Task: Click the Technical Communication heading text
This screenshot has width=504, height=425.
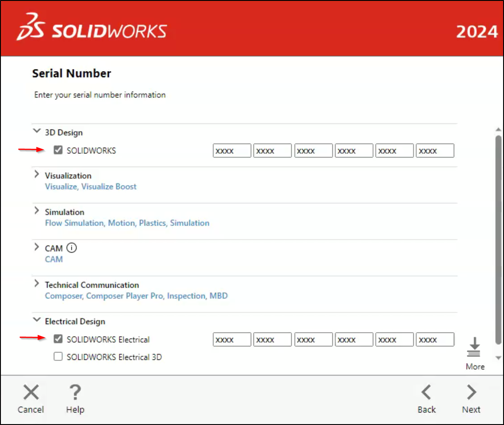Action: [92, 285]
